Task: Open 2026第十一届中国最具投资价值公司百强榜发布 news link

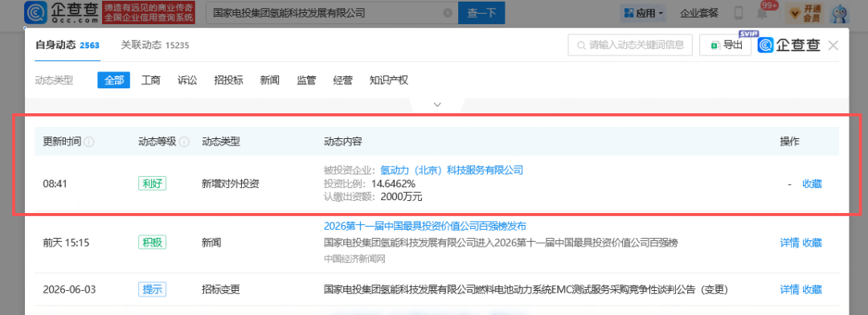Action: (424, 226)
